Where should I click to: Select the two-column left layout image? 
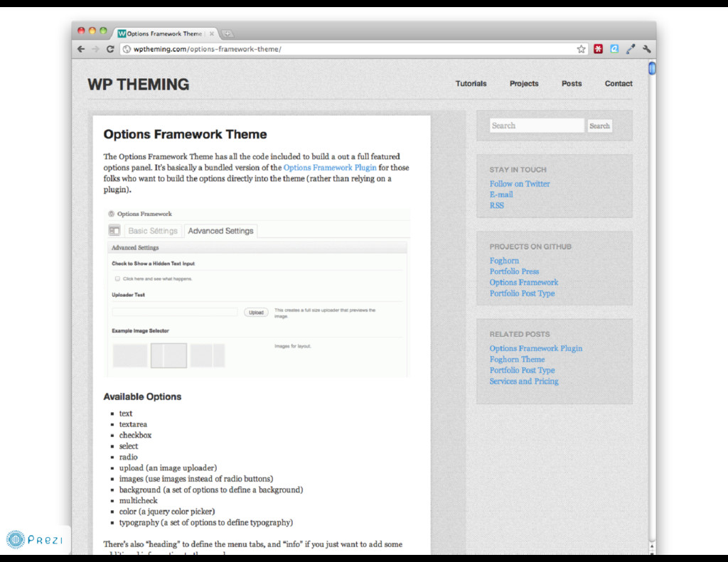pos(168,355)
